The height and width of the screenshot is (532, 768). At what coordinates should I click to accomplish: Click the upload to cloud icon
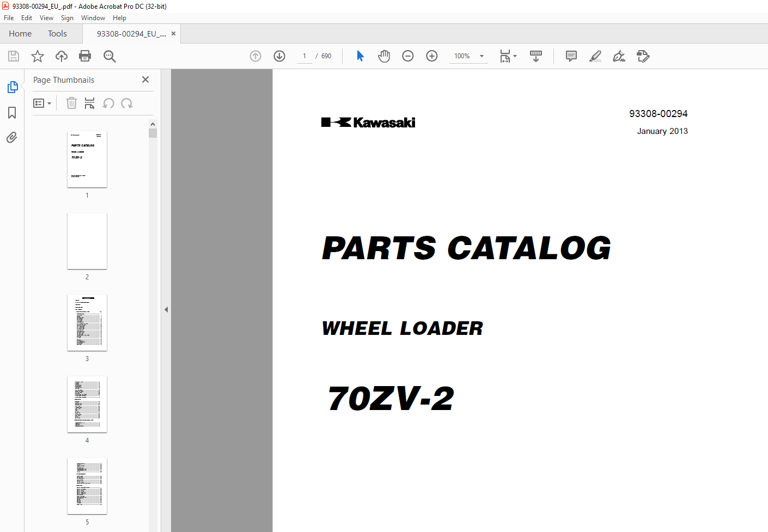pyautogui.click(x=62, y=56)
